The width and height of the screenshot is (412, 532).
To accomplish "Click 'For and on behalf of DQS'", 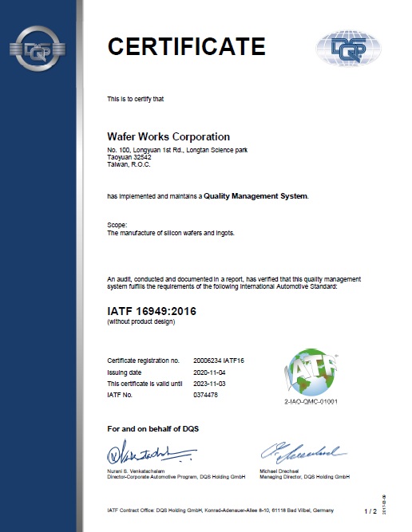I will [153, 429].
